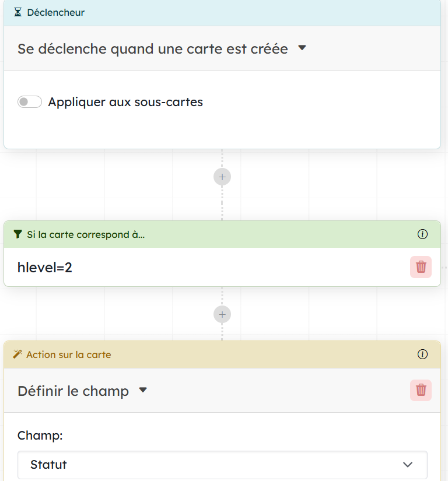
Task: Open the Statut field chevron
Action: pos(408,465)
